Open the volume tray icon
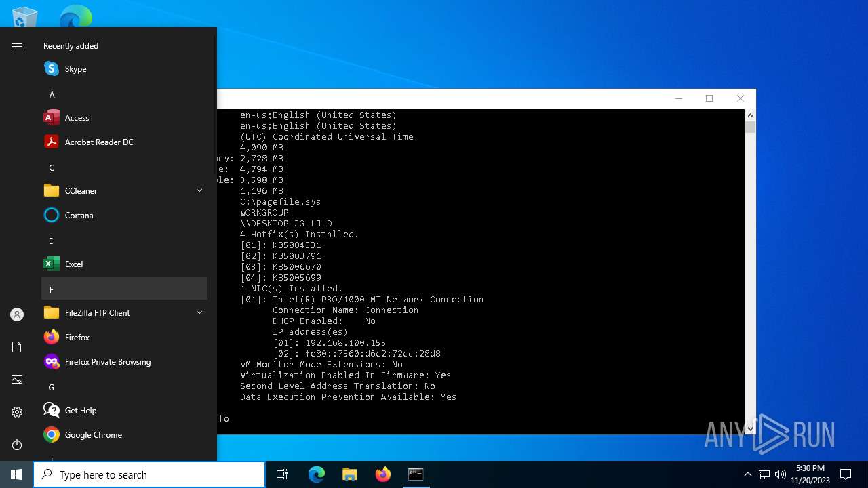The image size is (868, 488). pos(781,474)
